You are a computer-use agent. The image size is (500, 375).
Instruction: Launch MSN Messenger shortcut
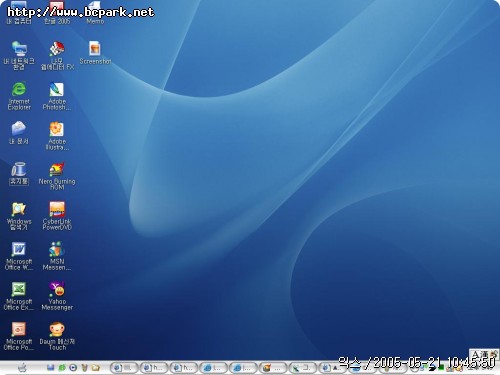(57, 256)
